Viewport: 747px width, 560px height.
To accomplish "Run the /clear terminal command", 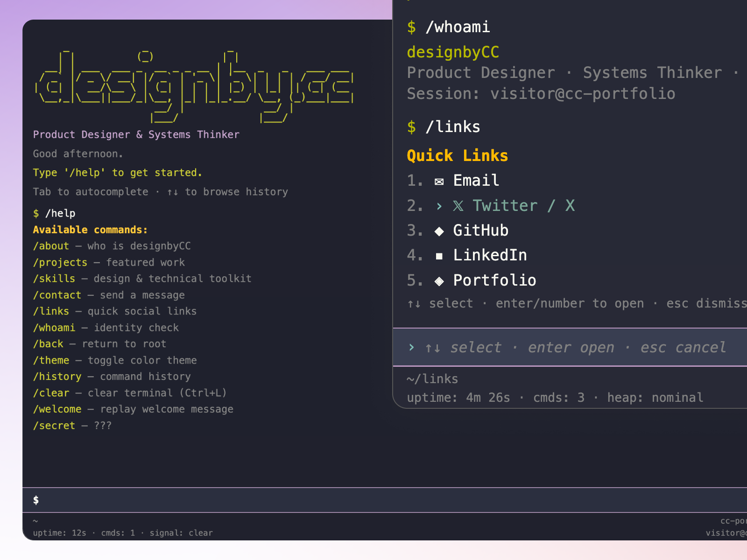I will tap(51, 392).
